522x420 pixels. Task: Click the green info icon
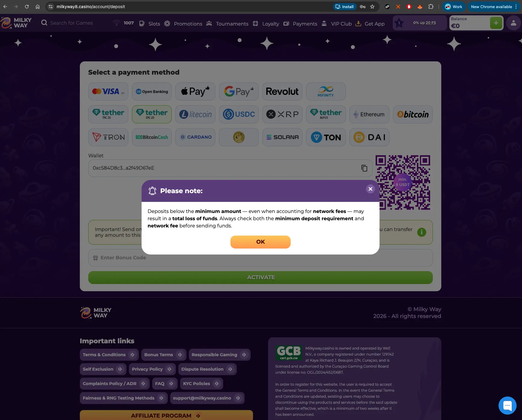click(422, 232)
